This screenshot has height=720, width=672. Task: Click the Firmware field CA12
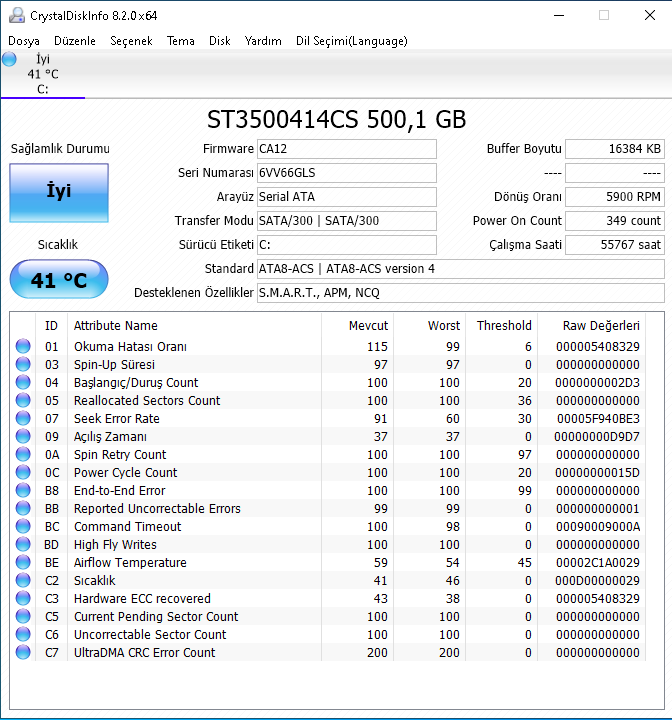[346, 149]
